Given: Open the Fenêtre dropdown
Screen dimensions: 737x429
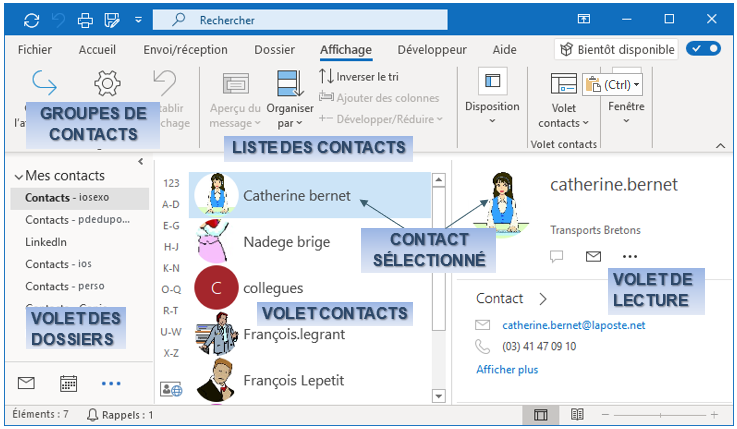Looking at the screenshot, I should click(626, 112).
